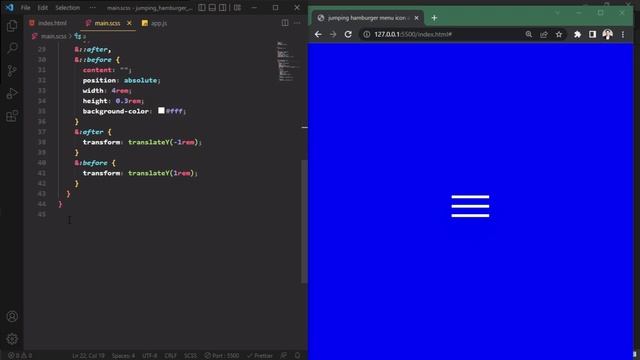Open the editor more actions ellipsis
The width and height of the screenshot is (640, 360).
pyautogui.click(x=297, y=23)
